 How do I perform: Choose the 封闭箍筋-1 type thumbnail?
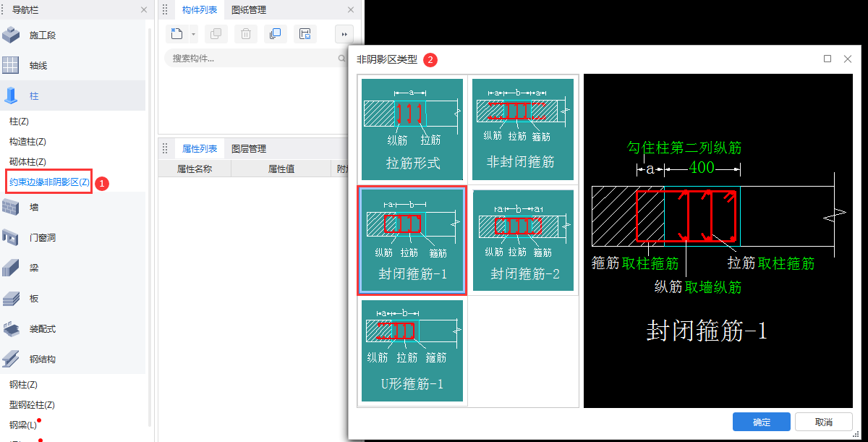pyautogui.click(x=412, y=240)
